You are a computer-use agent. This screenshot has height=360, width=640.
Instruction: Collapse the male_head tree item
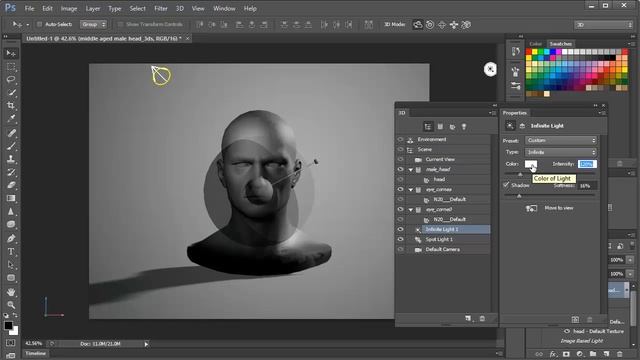[411, 169]
